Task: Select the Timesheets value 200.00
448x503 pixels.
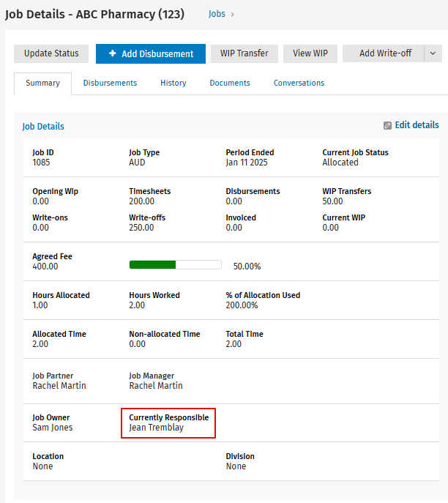Action: [x=141, y=201]
